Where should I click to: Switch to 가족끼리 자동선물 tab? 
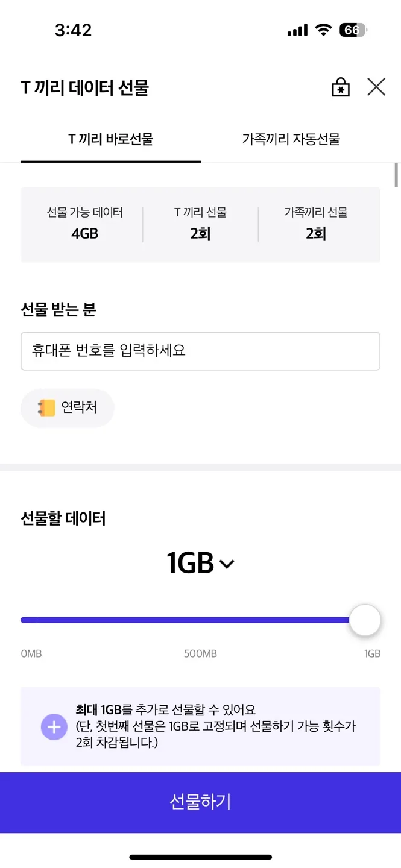tap(291, 140)
